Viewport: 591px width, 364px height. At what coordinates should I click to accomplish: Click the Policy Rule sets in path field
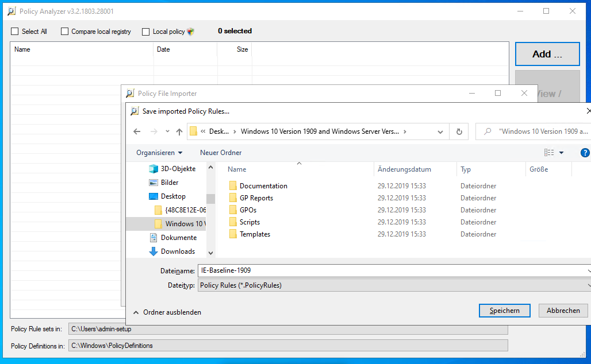click(288, 329)
